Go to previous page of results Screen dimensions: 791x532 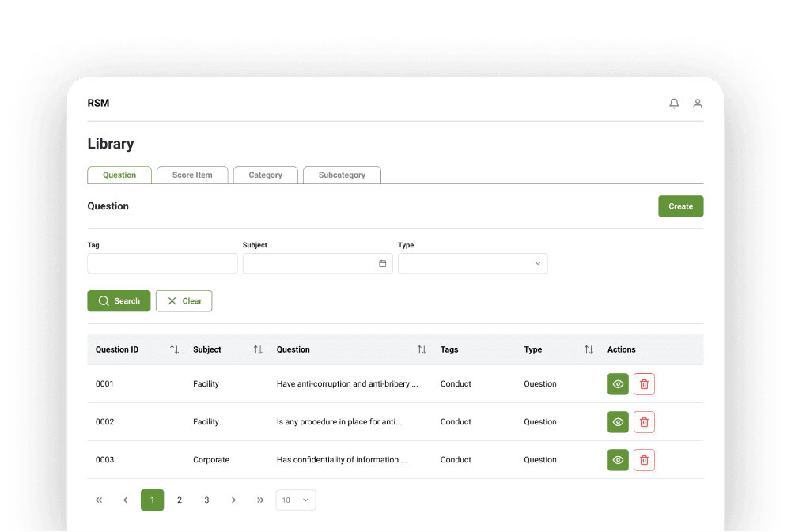click(x=126, y=500)
